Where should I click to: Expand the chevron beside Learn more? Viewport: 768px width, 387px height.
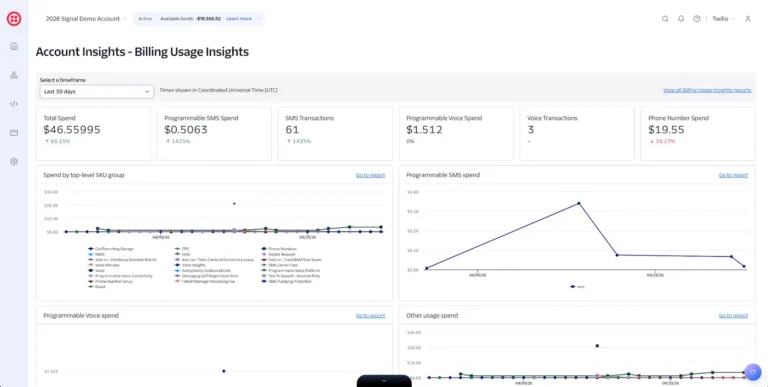click(260, 19)
